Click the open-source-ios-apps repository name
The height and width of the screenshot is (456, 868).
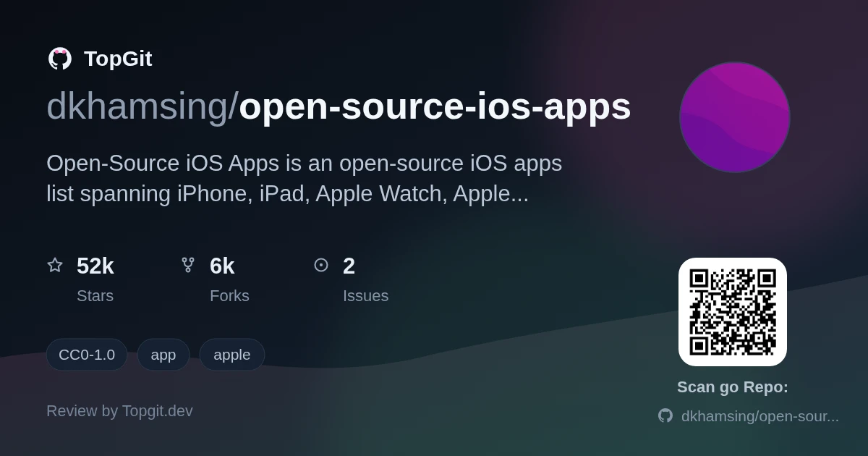point(435,106)
